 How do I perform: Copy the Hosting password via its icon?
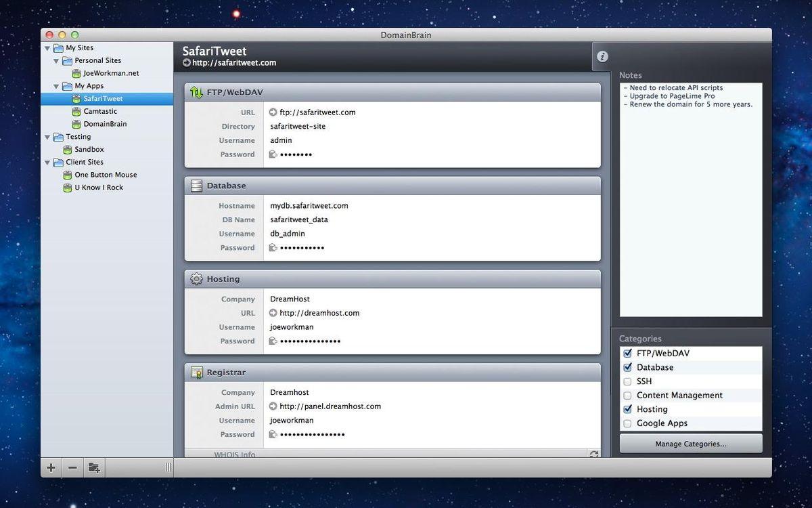coord(273,341)
